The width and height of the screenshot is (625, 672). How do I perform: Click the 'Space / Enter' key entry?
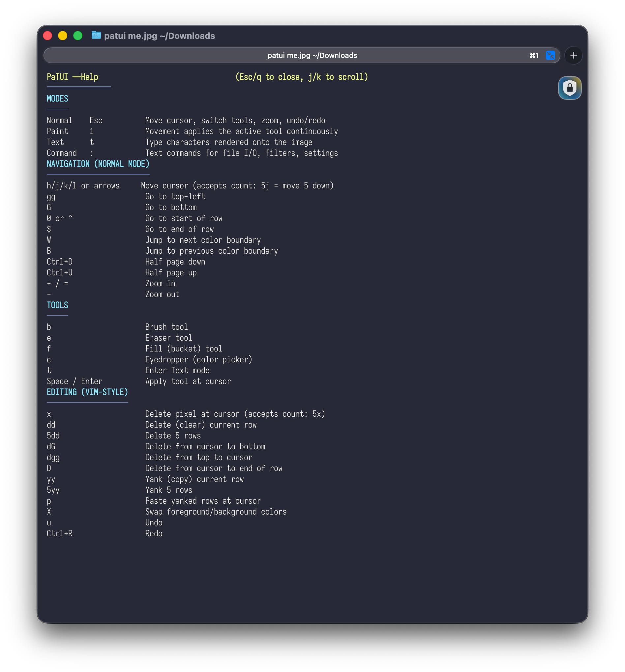pos(74,381)
